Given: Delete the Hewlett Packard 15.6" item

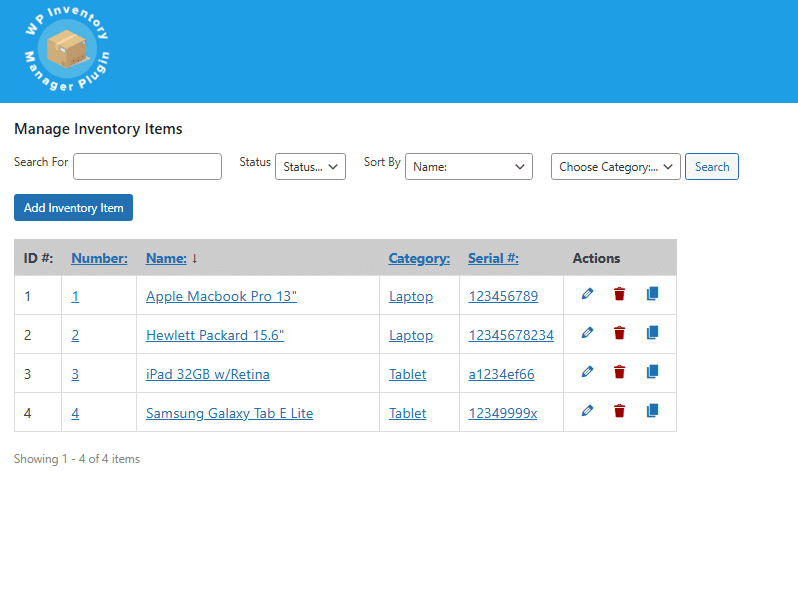Looking at the screenshot, I should [619, 333].
